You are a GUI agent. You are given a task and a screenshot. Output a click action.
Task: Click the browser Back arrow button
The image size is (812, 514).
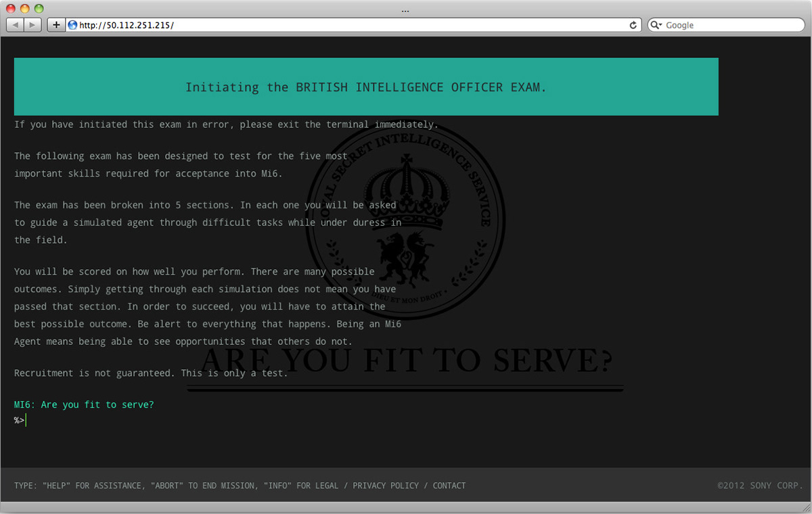coord(15,25)
